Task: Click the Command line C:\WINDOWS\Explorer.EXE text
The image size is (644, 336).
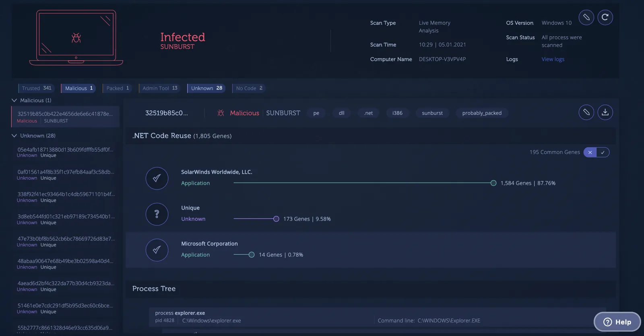Action: [x=429, y=321]
